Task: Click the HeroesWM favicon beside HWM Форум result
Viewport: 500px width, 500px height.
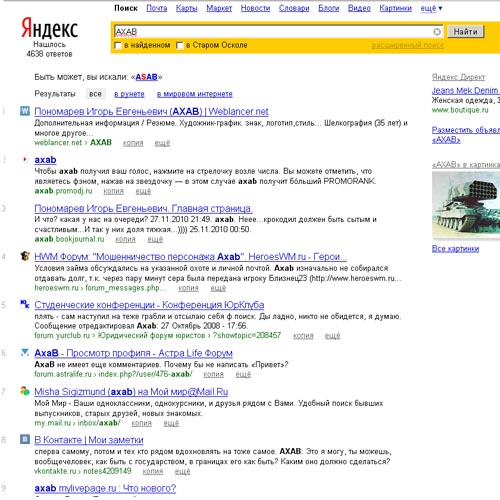Action: pyautogui.click(x=25, y=256)
